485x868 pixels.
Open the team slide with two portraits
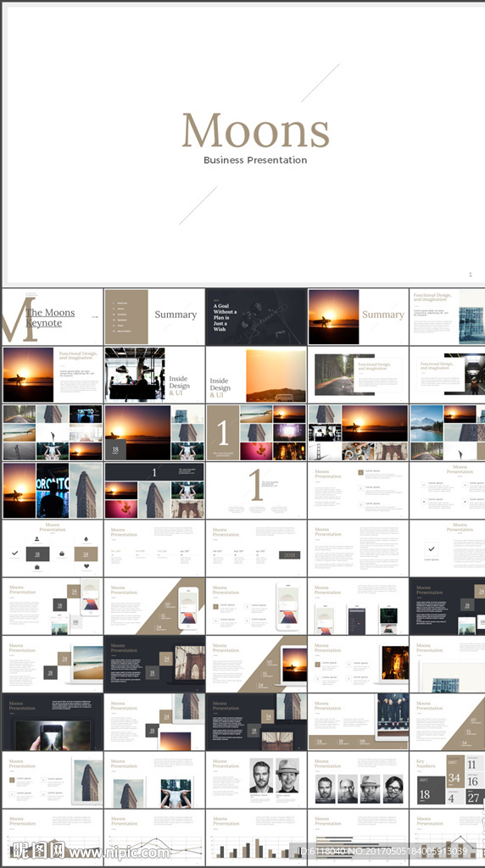(256, 780)
